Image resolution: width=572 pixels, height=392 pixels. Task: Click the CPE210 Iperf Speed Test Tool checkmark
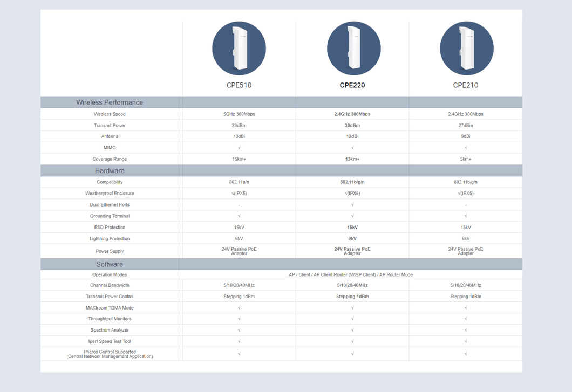click(x=466, y=341)
